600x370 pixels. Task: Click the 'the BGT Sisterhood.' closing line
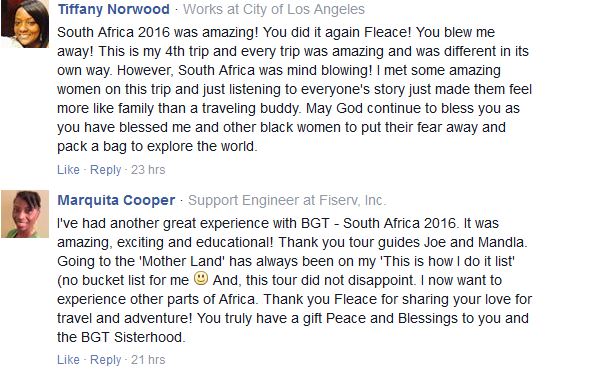pos(121,337)
